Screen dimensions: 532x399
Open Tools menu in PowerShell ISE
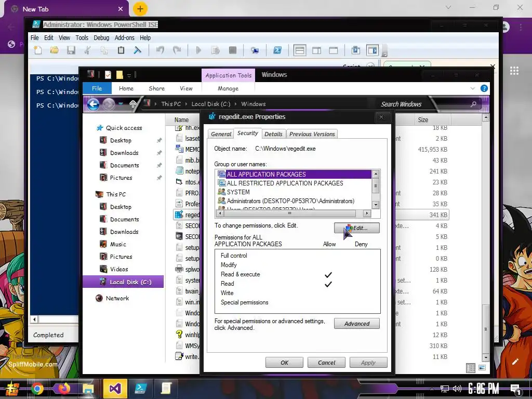point(82,37)
